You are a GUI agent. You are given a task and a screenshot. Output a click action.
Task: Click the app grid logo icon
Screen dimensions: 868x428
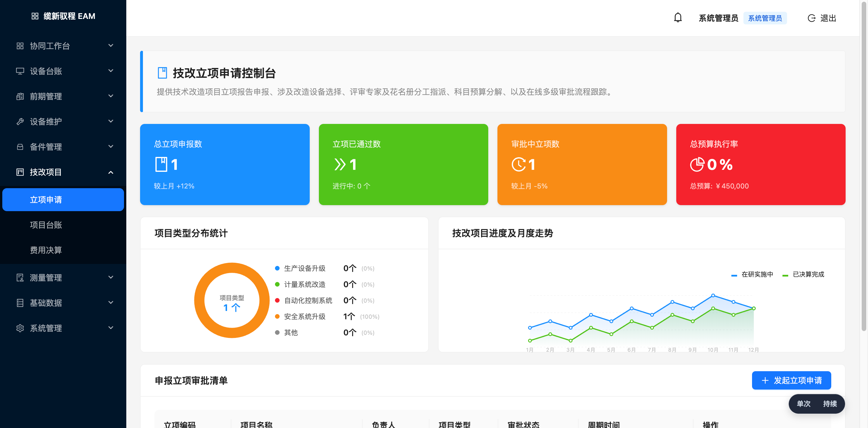(x=35, y=16)
